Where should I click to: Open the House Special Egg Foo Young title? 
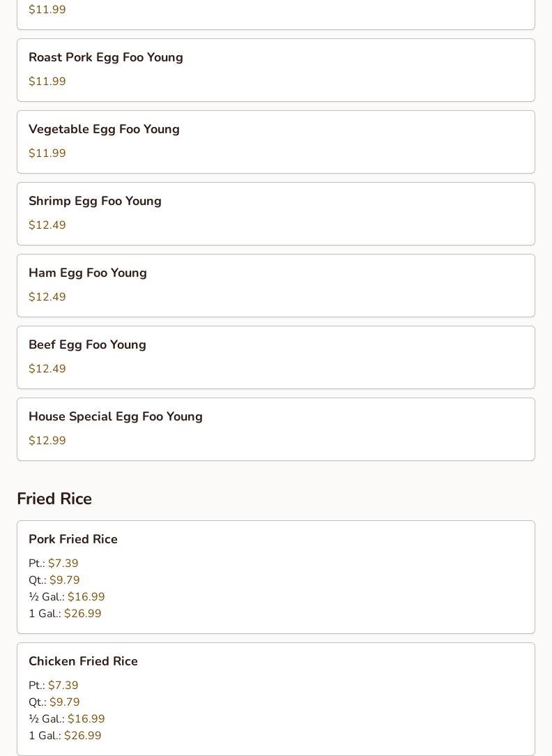point(116,417)
